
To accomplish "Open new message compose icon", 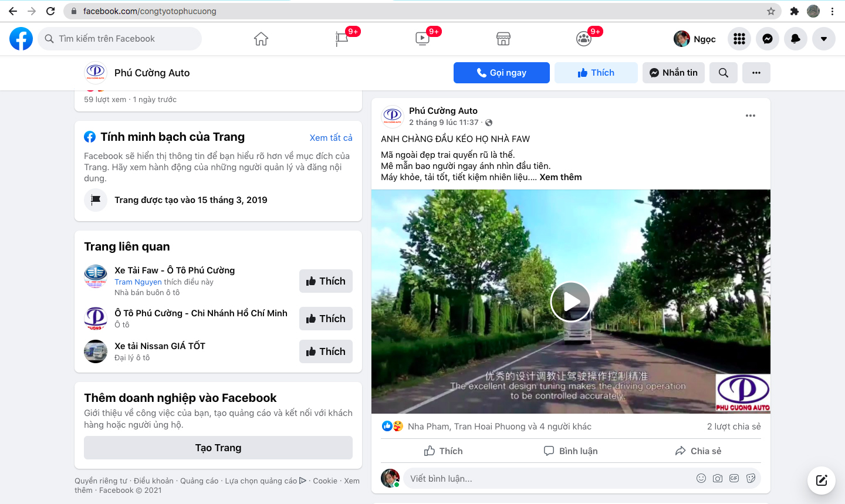I will coord(822,481).
